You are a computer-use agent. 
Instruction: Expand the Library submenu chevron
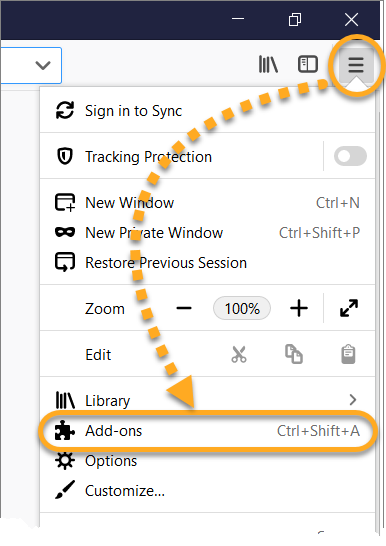coord(353,400)
